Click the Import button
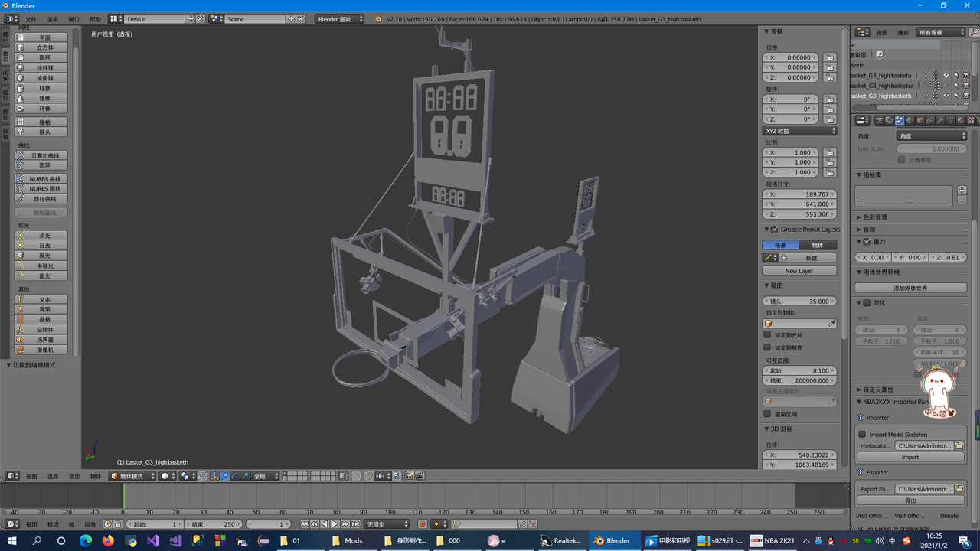The height and width of the screenshot is (551, 980). tap(910, 457)
